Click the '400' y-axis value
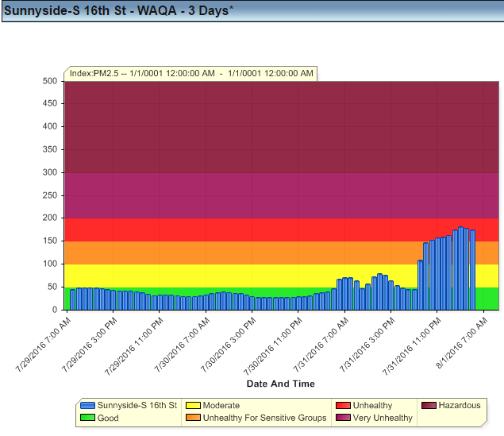This screenshot has width=504, height=436. click(50, 126)
